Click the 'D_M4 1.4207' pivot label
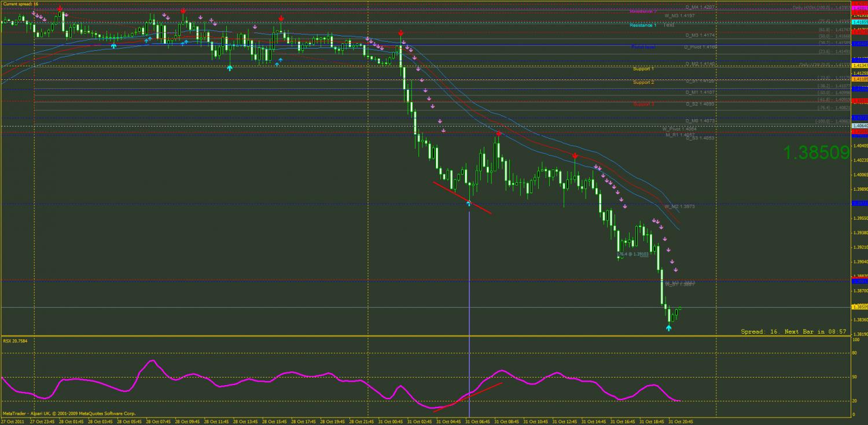868x425 pixels. click(x=701, y=7)
